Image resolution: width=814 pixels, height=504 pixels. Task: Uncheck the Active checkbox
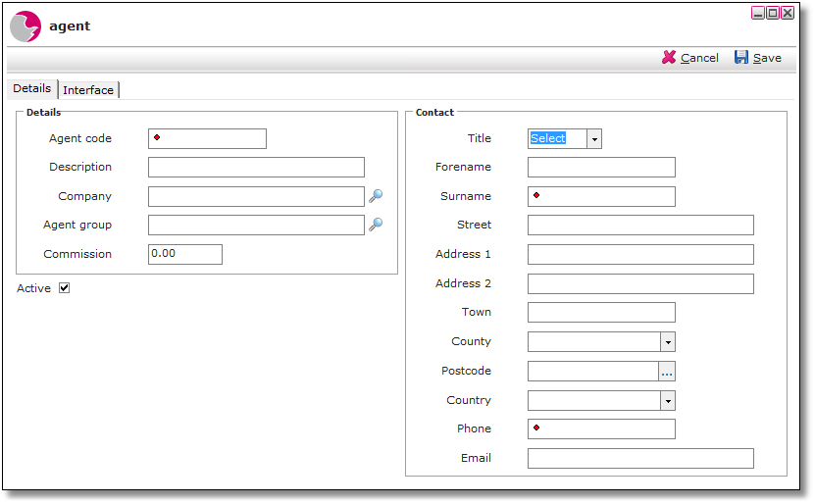coord(64,288)
